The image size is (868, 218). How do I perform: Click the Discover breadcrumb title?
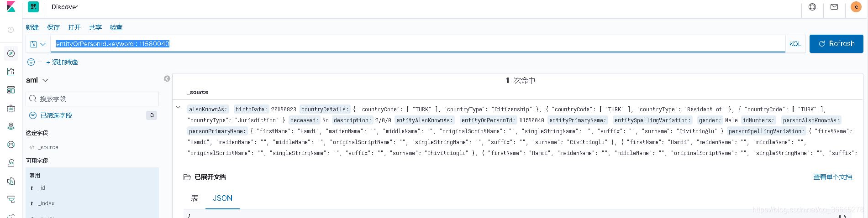tap(65, 7)
